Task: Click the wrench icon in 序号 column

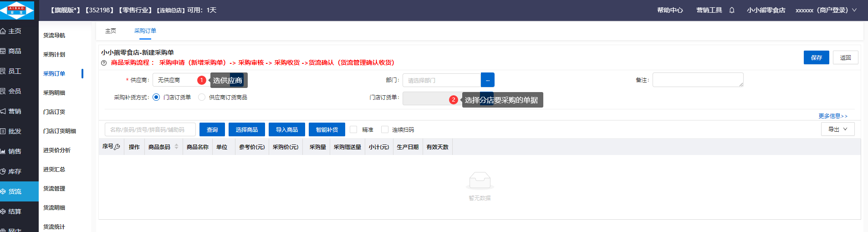Action: (117, 147)
